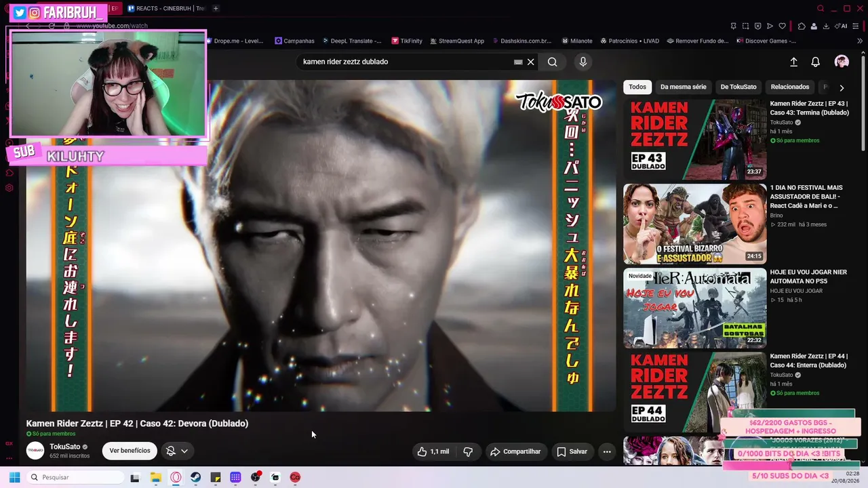Open the Discover Games bookmark

tap(766, 41)
